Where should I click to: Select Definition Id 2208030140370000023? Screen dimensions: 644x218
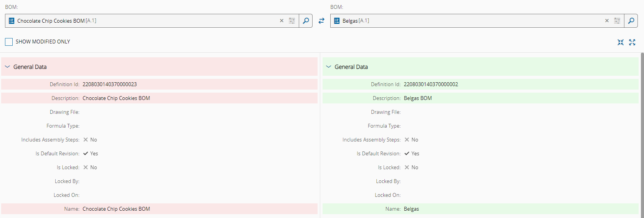(x=109, y=84)
